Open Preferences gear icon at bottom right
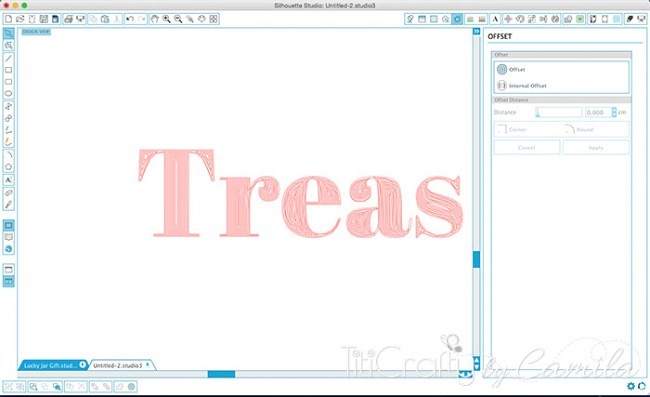650x397 pixels. coord(631,386)
